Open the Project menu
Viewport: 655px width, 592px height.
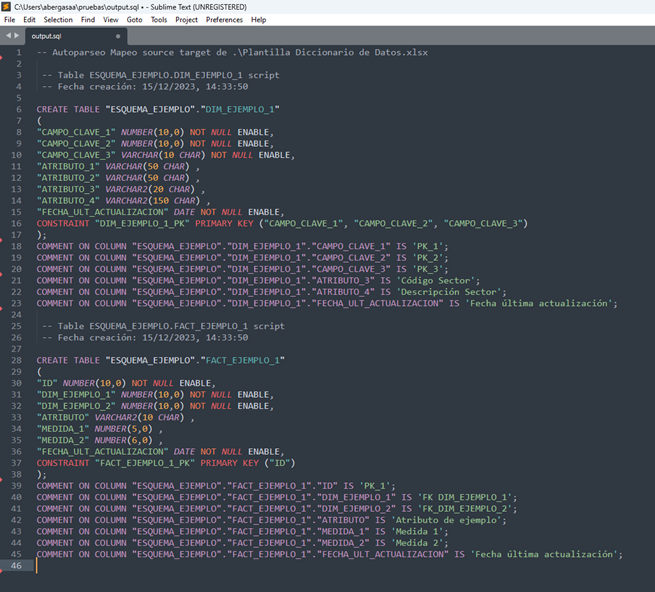186,20
